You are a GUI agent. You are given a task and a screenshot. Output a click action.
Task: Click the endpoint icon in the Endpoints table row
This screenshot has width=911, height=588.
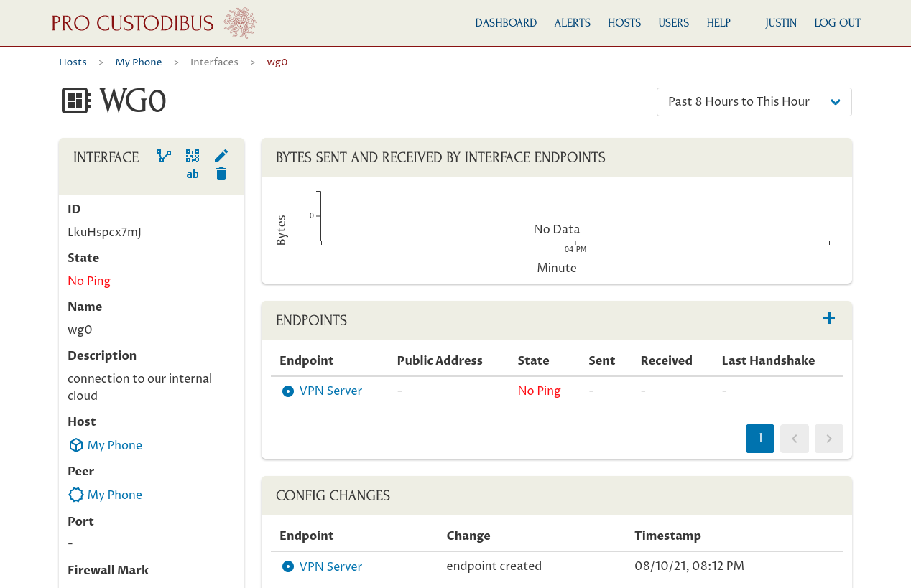click(288, 391)
